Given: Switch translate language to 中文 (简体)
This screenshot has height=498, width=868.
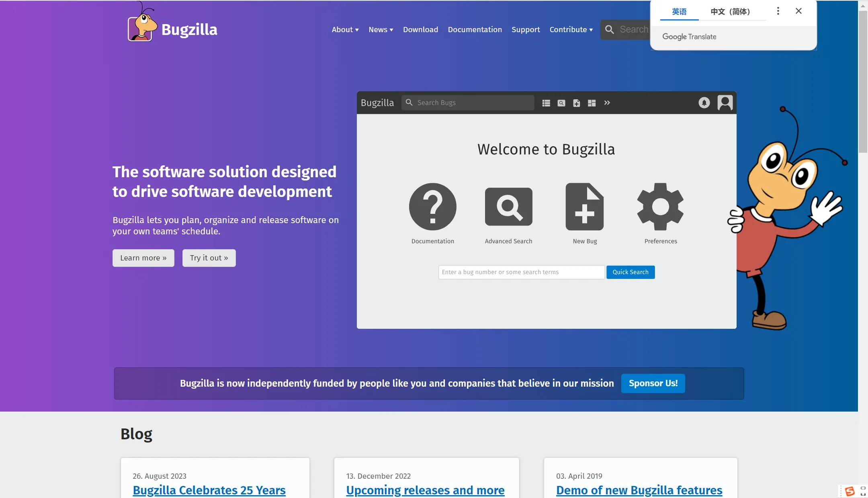Looking at the screenshot, I should pos(730,11).
